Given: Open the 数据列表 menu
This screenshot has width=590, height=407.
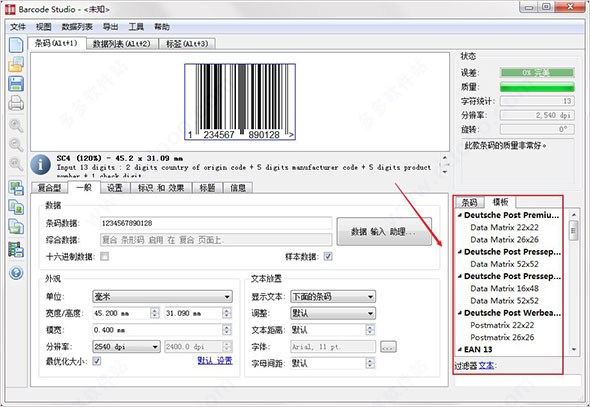Looking at the screenshot, I should [x=77, y=27].
